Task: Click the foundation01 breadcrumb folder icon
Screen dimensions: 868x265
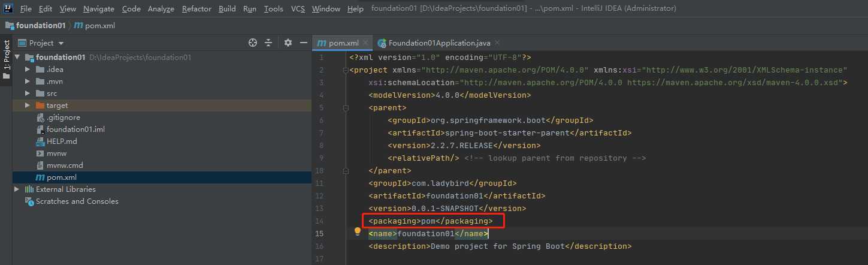Action: click(x=10, y=26)
